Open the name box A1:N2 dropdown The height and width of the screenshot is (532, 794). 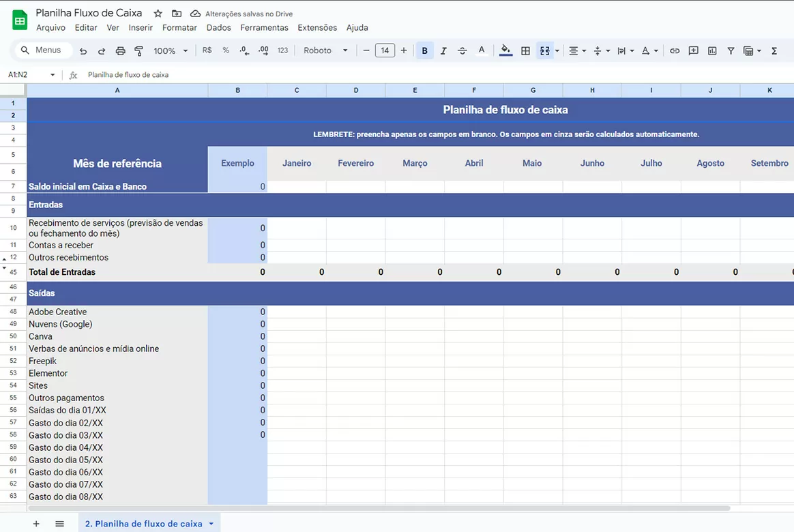coord(52,75)
